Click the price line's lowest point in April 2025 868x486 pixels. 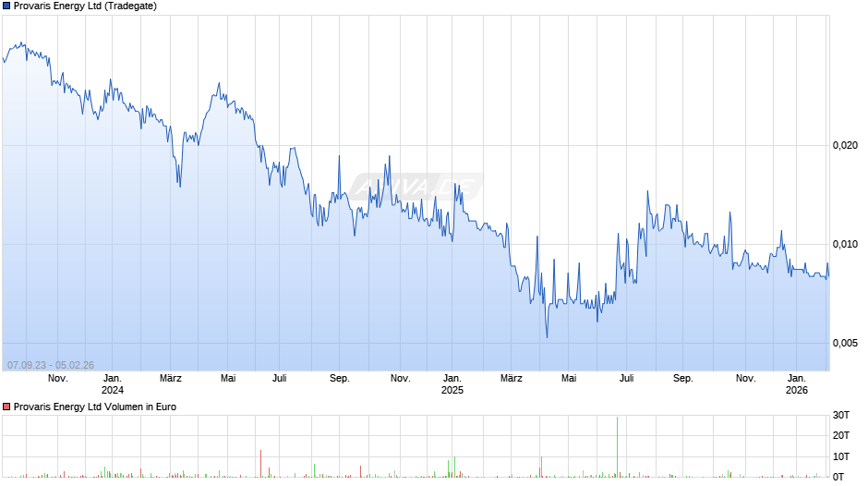click(547, 336)
